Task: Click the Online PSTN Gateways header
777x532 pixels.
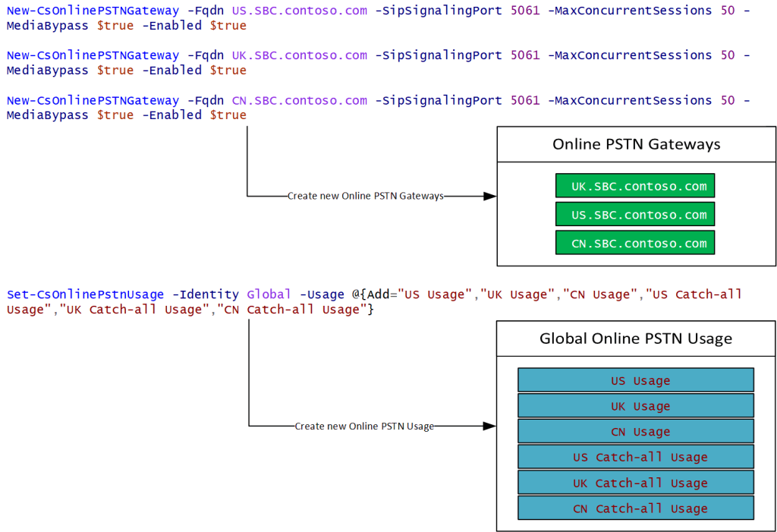Action: (636, 144)
